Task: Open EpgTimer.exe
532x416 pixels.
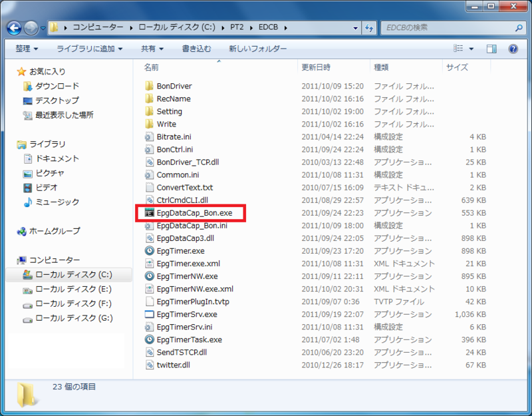Action: [x=180, y=251]
